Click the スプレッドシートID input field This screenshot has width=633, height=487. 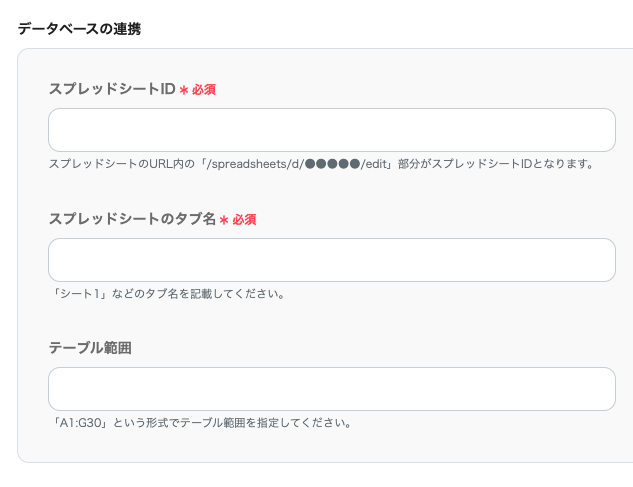point(331,130)
